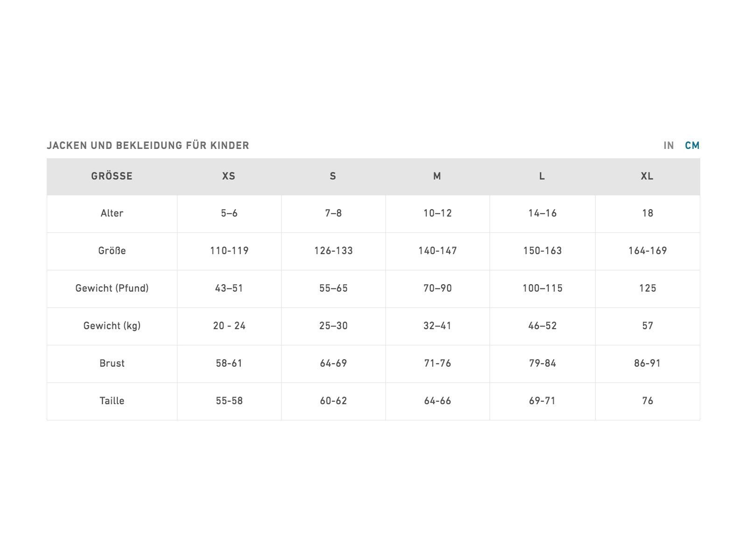This screenshot has height=560, width=747.
Task: Click the Alter row label
Action: click(112, 213)
